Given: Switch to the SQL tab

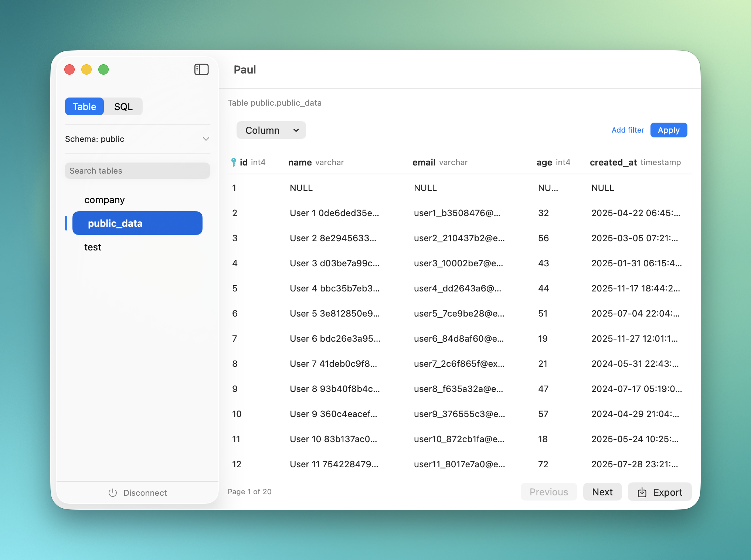Looking at the screenshot, I should (x=123, y=106).
